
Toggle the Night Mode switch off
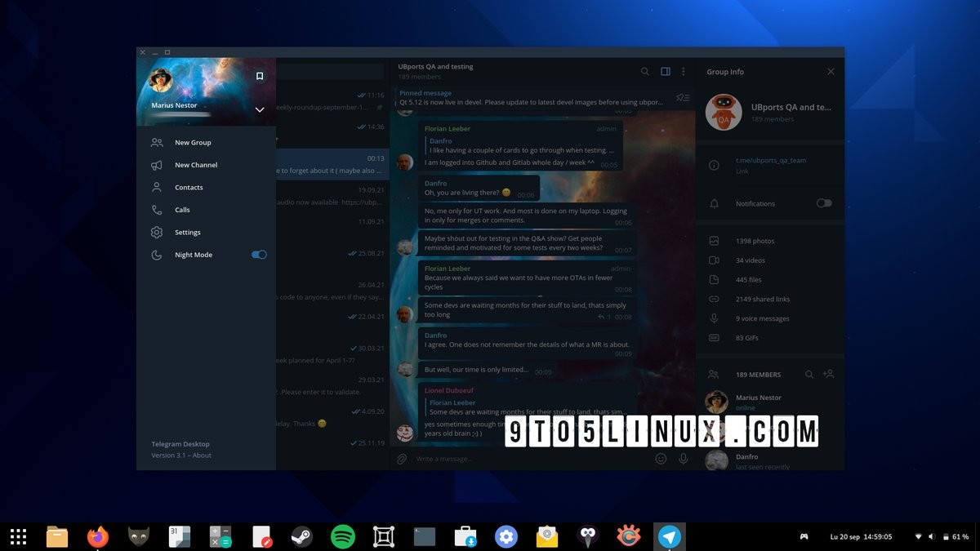259,255
